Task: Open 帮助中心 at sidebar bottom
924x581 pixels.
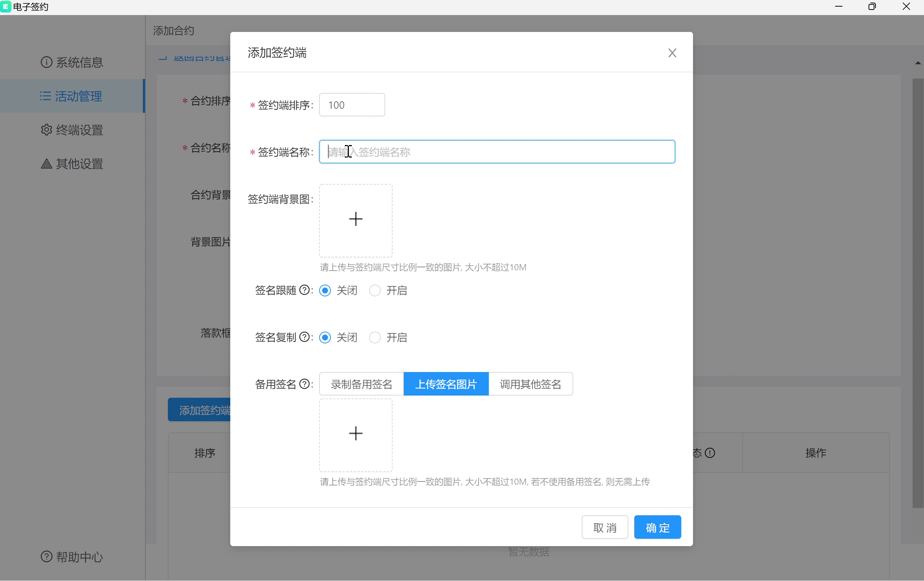Action: point(72,556)
